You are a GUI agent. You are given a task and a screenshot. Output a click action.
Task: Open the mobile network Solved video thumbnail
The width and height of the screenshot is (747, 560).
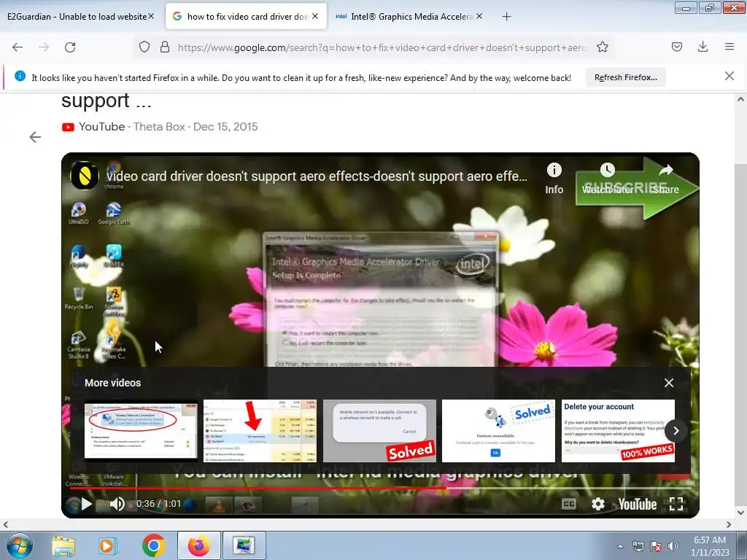pyautogui.click(x=379, y=430)
